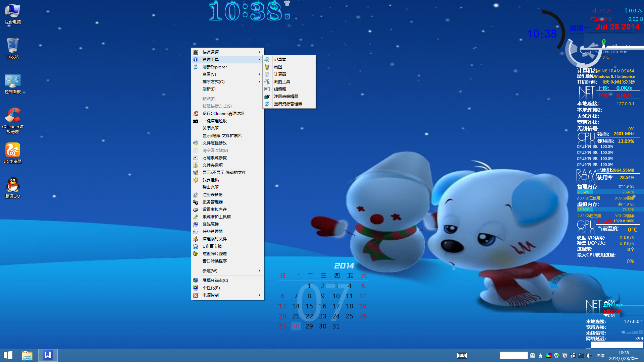The width and height of the screenshot is (644, 362).
Task: Select 设置虚拟内存 menu entry
Action: (227, 209)
